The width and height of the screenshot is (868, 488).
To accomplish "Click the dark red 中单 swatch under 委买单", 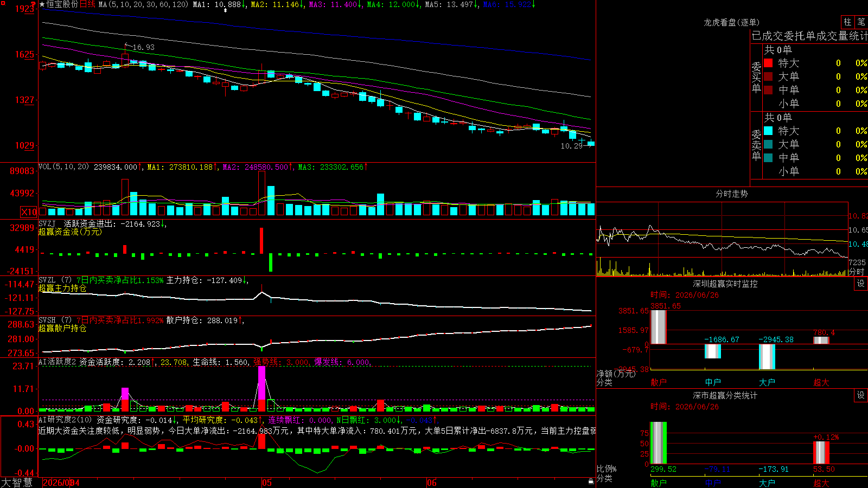I will click(x=768, y=90).
